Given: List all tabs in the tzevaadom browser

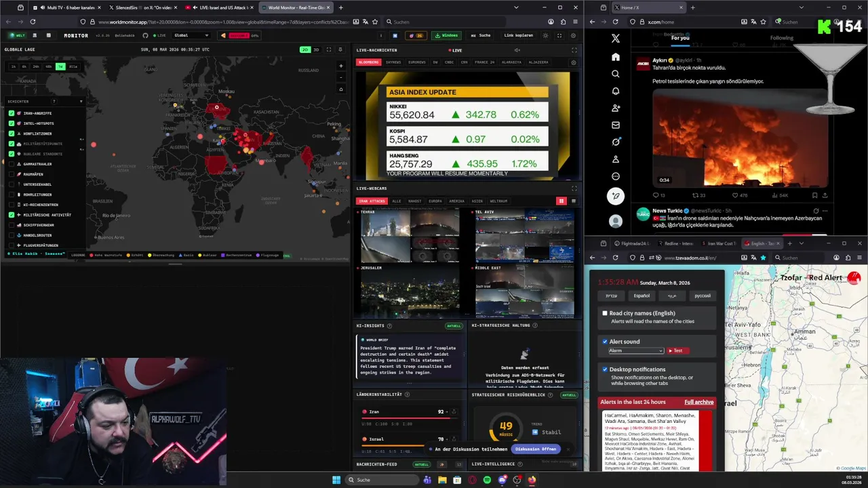Looking at the screenshot, I should click(x=802, y=243).
